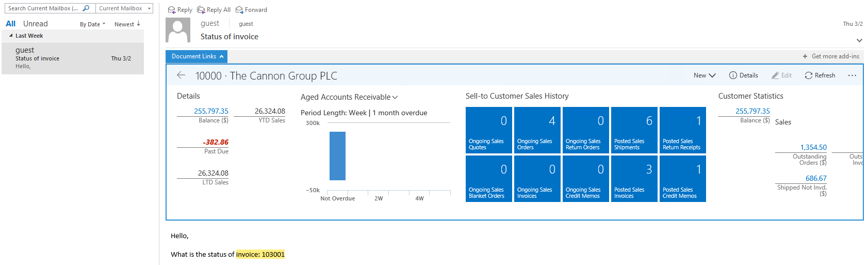Click the plus icon beside Get more add-ins
This screenshot has width=868, height=265.
pos(805,56)
